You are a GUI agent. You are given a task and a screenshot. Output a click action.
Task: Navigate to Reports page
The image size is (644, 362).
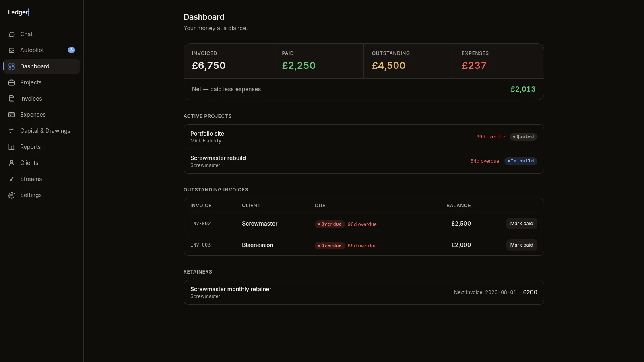click(41, 147)
